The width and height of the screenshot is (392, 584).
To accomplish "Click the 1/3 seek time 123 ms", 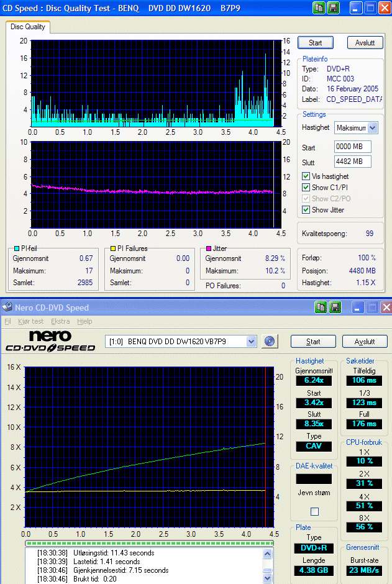I will coord(364,403).
